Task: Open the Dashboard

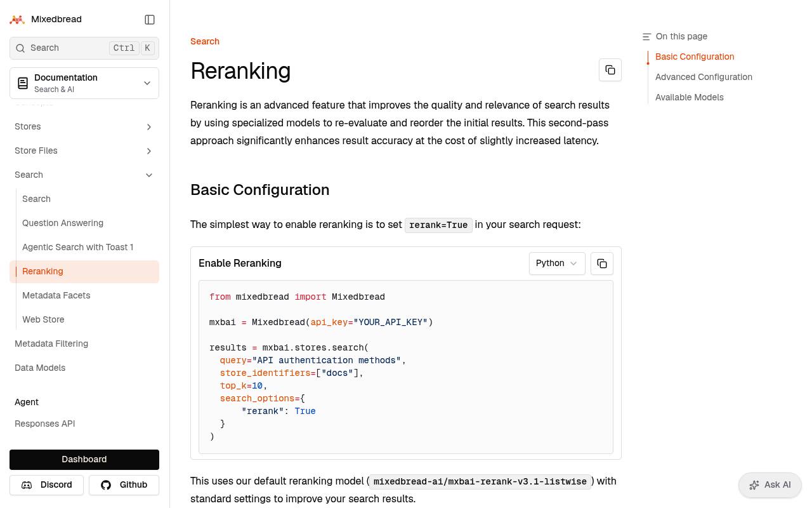Action: pos(84,460)
